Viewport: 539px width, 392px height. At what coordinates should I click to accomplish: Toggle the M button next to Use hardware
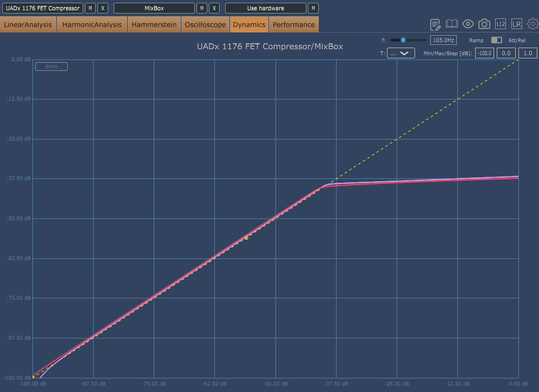click(313, 8)
